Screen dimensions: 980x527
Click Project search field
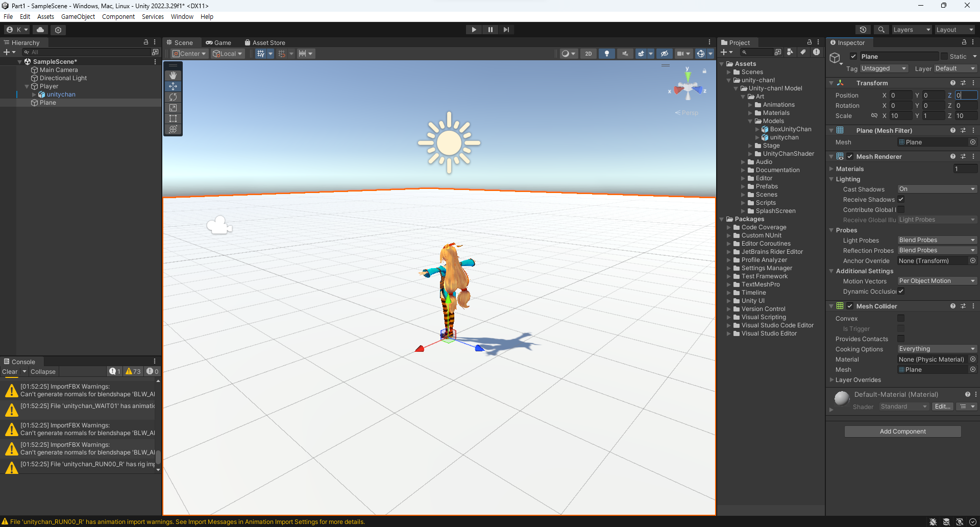pos(756,52)
